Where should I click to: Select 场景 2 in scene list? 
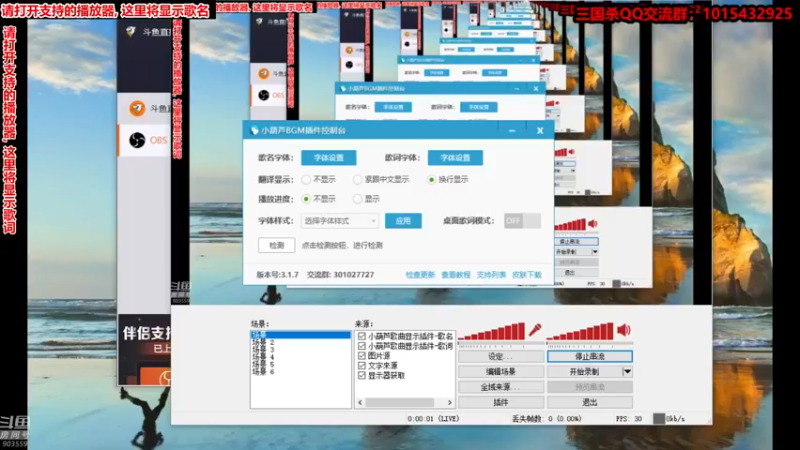(x=263, y=342)
